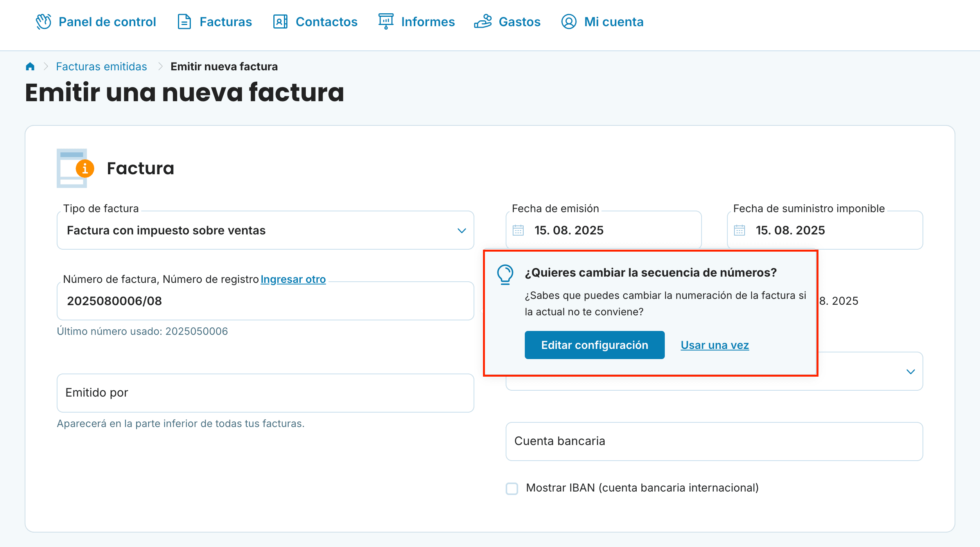Image resolution: width=980 pixels, height=547 pixels.
Task: Click into the Emitido por field
Action: [266, 393]
